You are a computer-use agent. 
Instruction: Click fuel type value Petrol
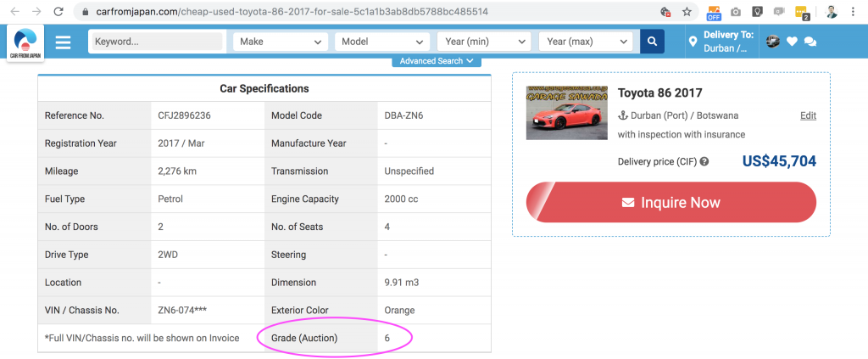[170, 199]
